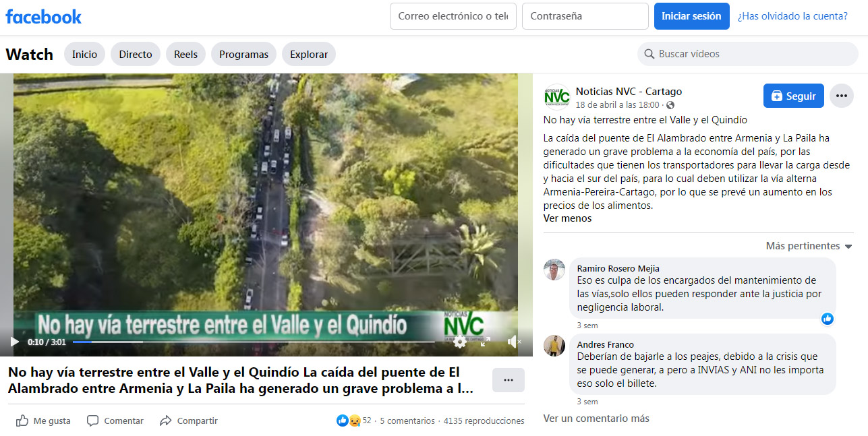
Task: Follow the page with Seguir button
Action: click(794, 96)
